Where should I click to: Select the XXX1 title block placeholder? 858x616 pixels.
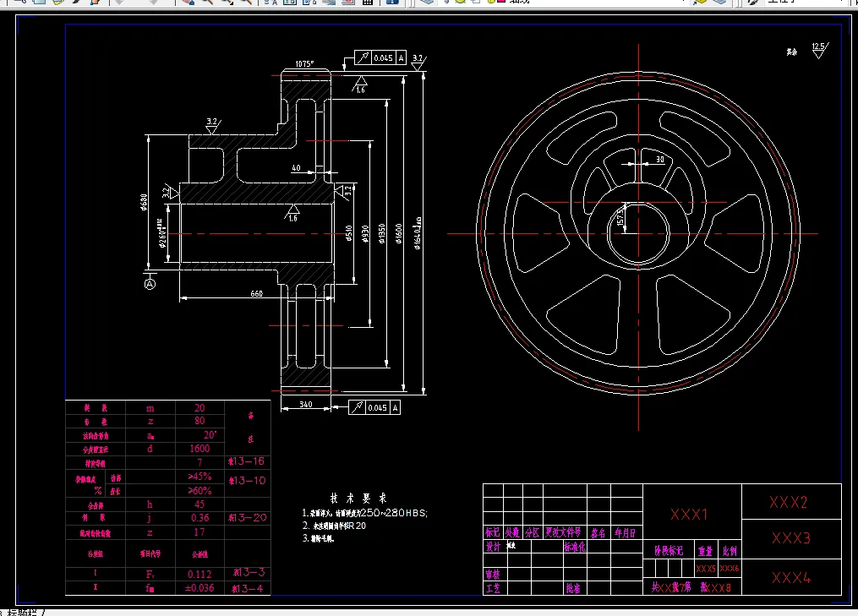[689, 515]
